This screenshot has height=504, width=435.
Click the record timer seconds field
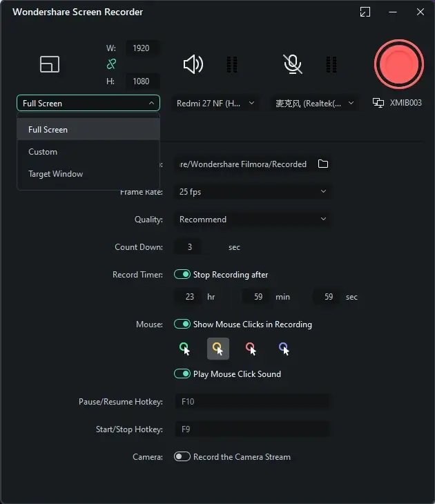326,296
